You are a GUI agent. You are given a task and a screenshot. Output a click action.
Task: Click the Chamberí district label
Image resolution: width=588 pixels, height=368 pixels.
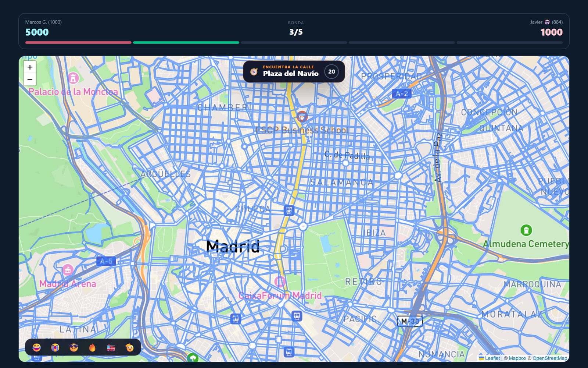pos(225,107)
